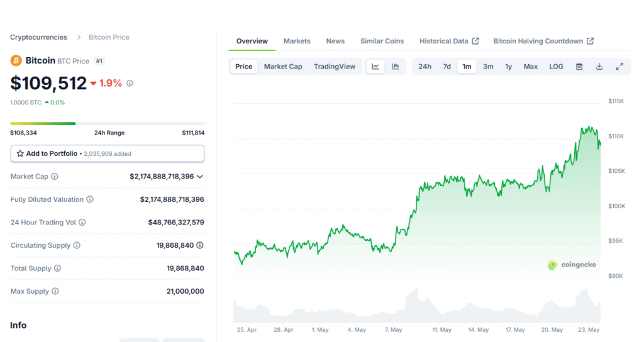Set chart range to 24h
644x342 pixels.
425,67
